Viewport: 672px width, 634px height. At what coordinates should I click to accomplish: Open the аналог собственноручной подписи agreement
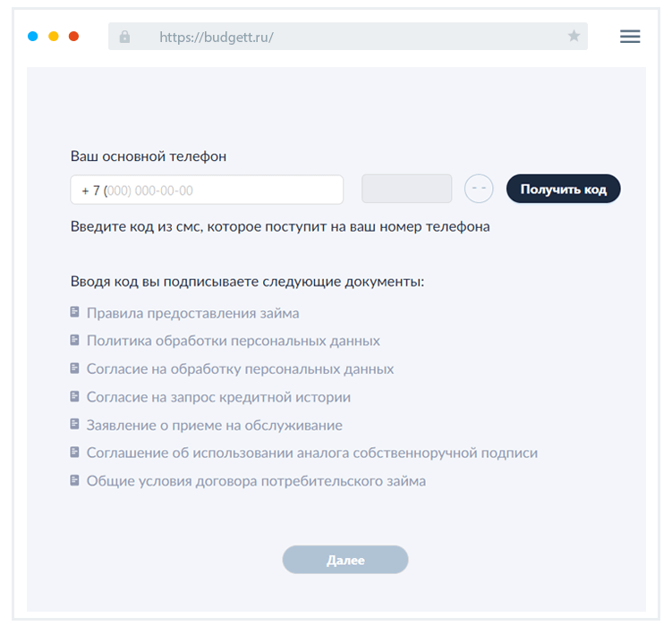(x=311, y=453)
